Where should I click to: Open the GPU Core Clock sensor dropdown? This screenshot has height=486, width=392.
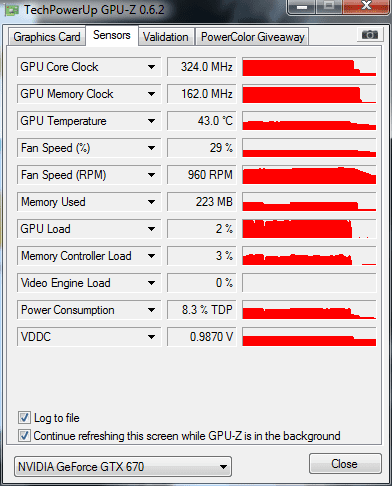click(151, 67)
